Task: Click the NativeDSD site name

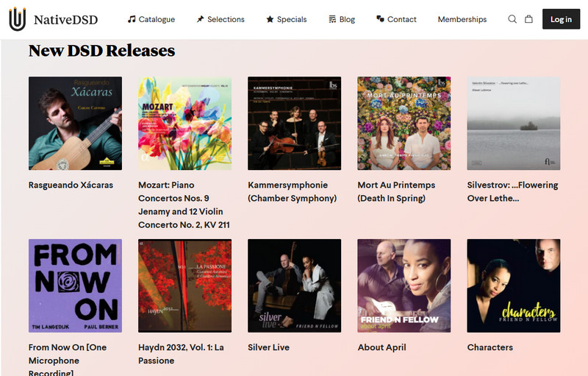Action: [65, 20]
